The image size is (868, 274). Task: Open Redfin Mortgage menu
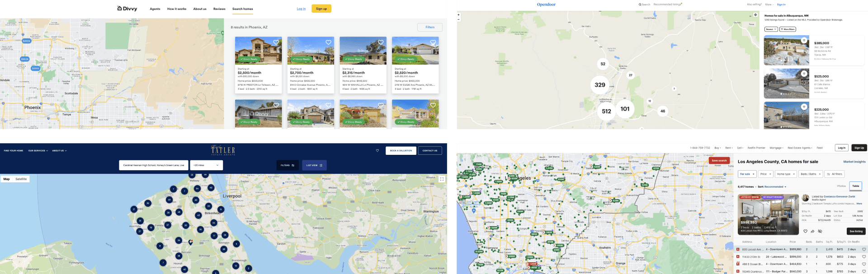click(x=777, y=148)
